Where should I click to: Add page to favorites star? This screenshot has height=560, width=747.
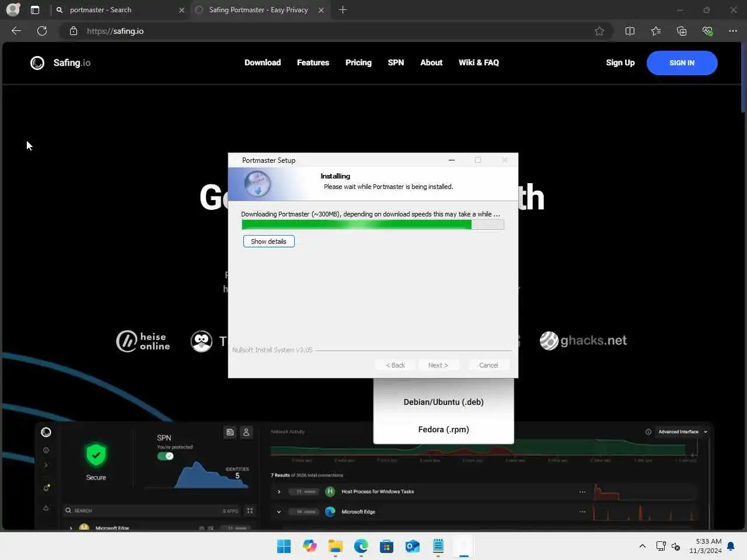tap(599, 31)
